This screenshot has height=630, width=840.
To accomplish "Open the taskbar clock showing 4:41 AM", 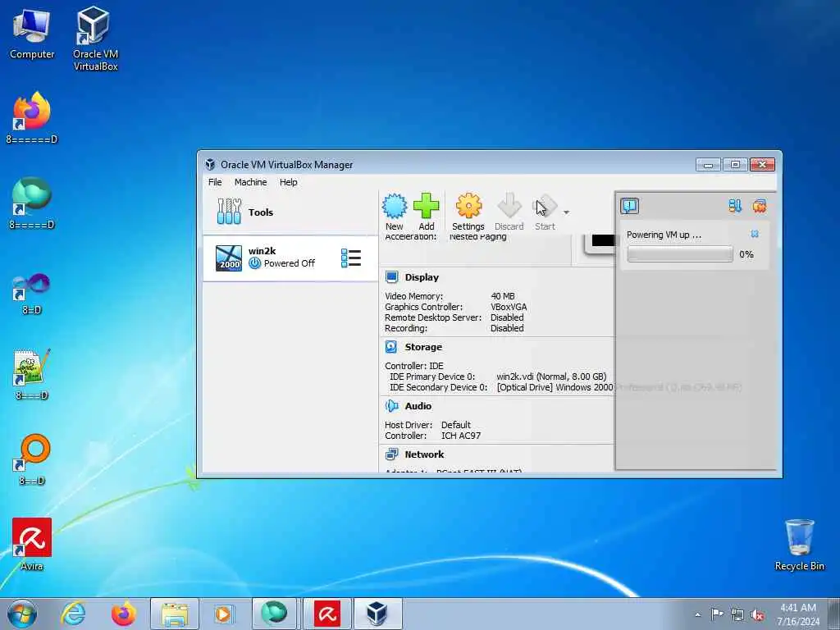I will (798, 614).
